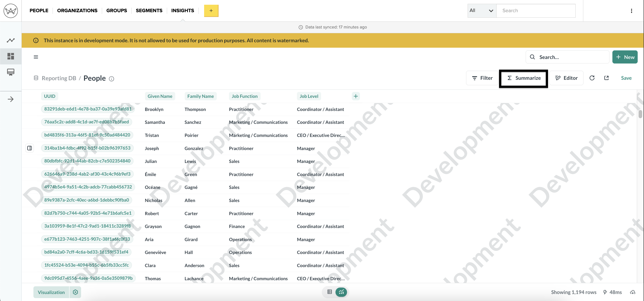Go to the PEOPLE tab
The width and height of the screenshot is (644, 301).
coord(39,11)
